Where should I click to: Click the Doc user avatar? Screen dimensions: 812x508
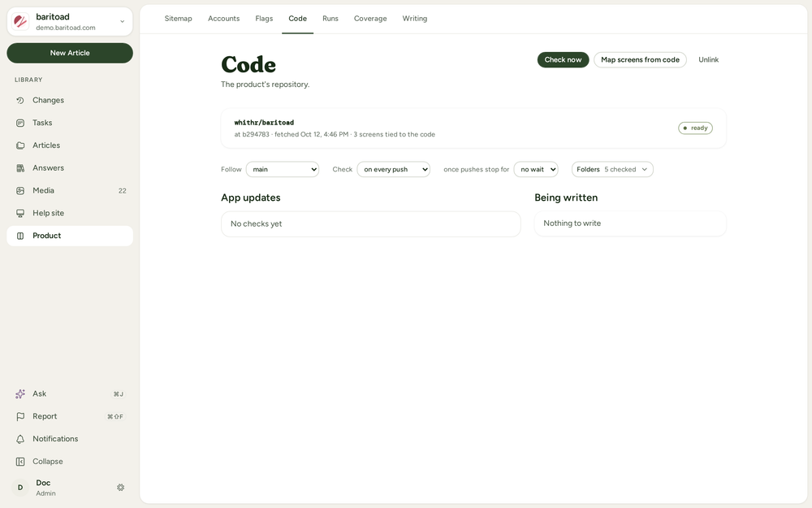pos(20,487)
